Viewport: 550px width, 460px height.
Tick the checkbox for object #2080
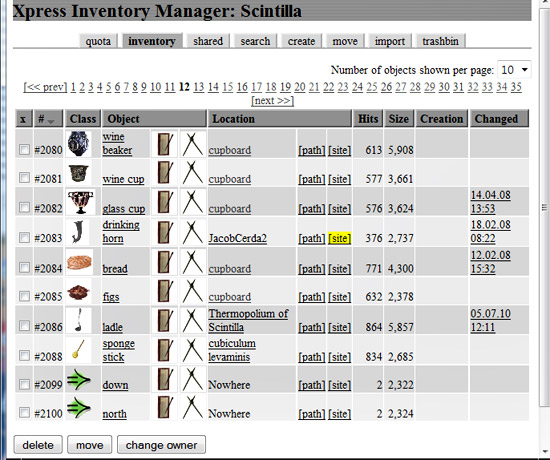pyautogui.click(x=24, y=150)
